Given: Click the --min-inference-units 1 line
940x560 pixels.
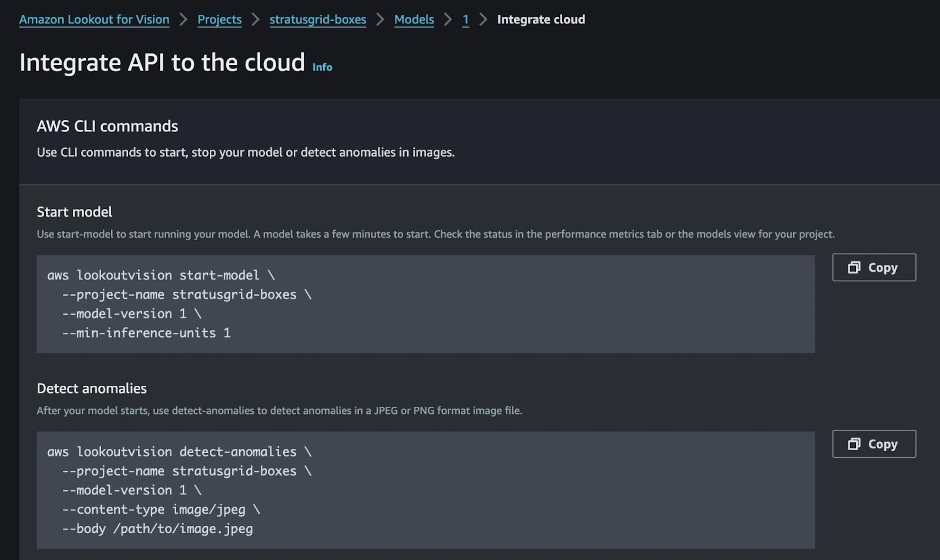Looking at the screenshot, I should (146, 333).
